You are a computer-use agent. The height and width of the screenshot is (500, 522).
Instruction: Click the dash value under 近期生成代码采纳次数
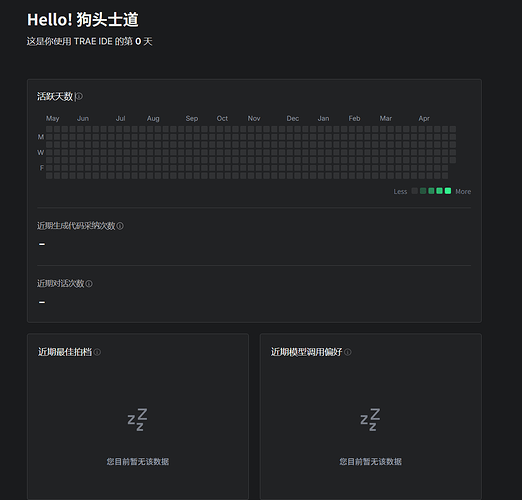(x=42, y=244)
